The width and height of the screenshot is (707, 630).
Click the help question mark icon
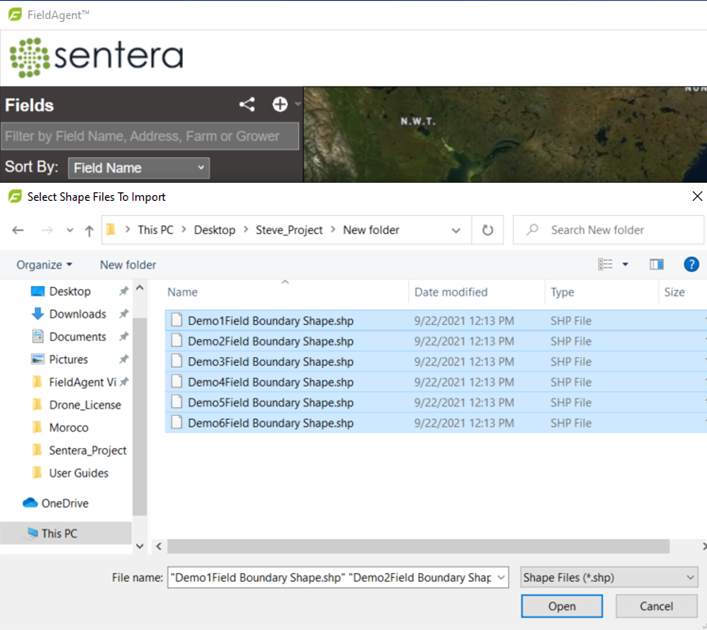690,265
